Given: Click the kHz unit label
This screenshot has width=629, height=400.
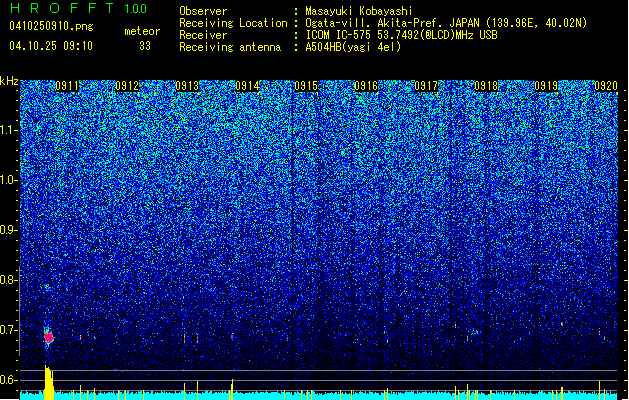Looking at the screenshot, I should click(9, 81).
